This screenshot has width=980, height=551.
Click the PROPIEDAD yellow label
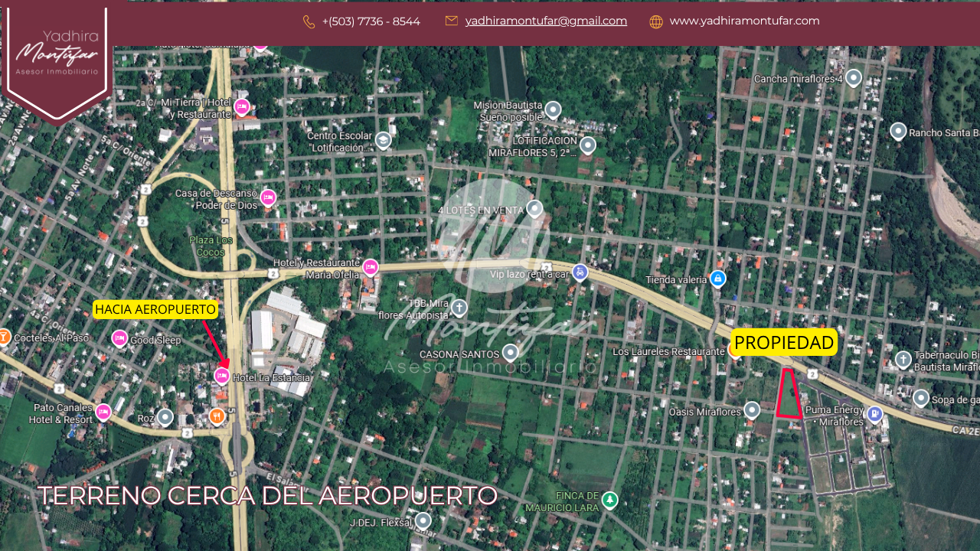[784, 343]
